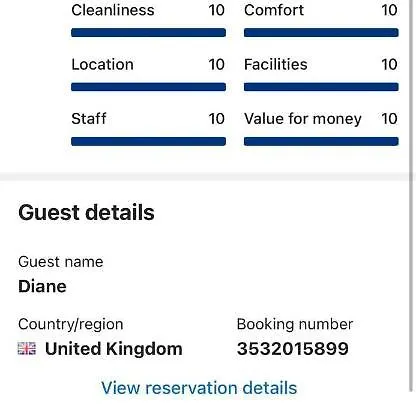
Task: Click the Staff score value 10
Action: [x=217, y=119]
